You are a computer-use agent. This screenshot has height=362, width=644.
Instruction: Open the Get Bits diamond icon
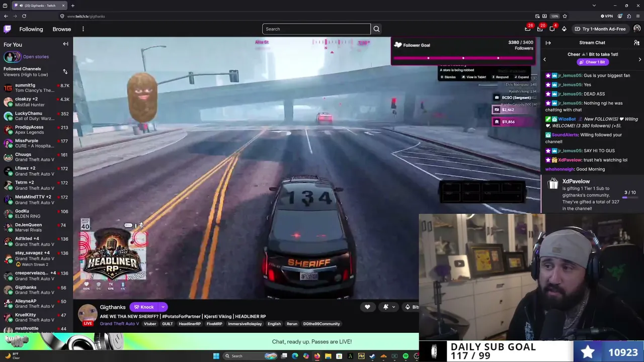(x=564, y=29)
